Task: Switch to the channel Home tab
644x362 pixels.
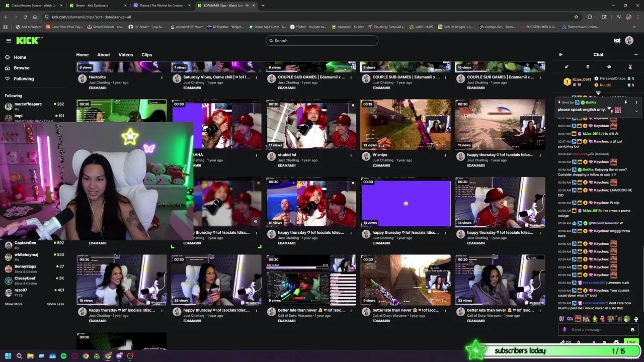Action: (83, 55)
